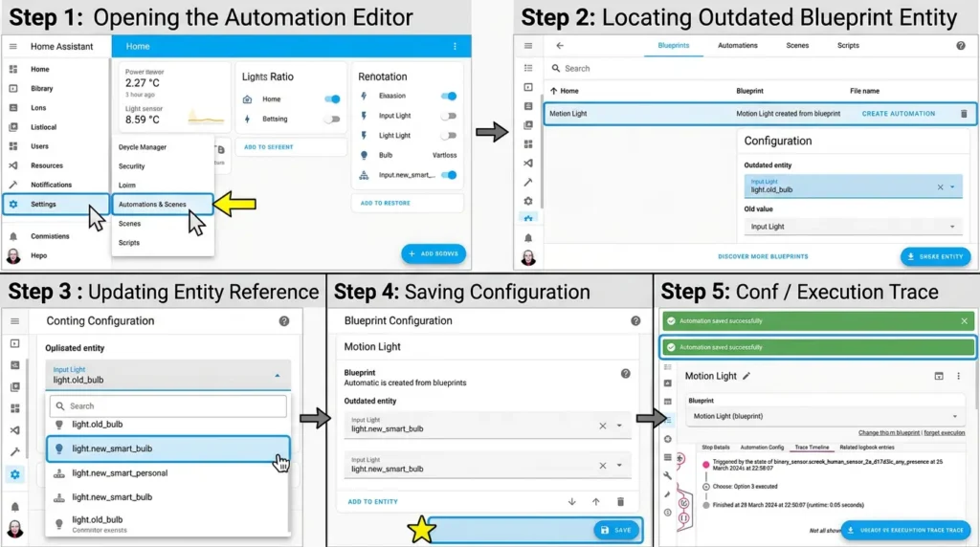
Task: Select Settings in Step 1 sidebar
Action: (x=56, y=205)
